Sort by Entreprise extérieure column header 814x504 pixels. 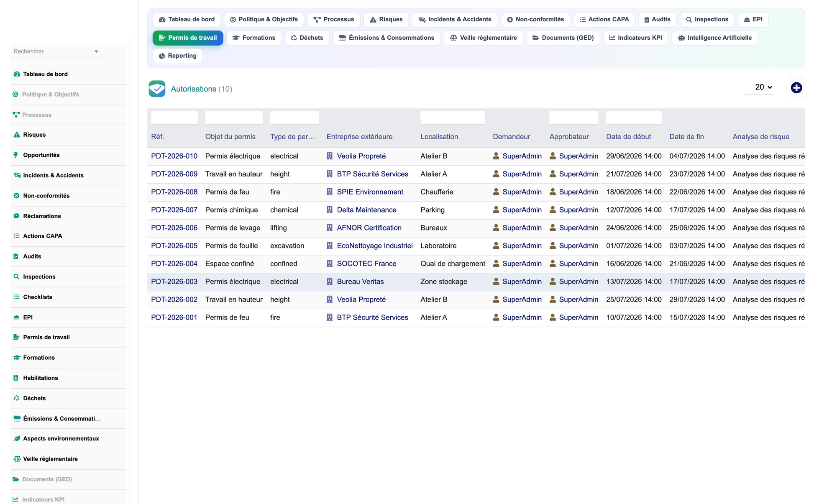(x=359, y=137)
